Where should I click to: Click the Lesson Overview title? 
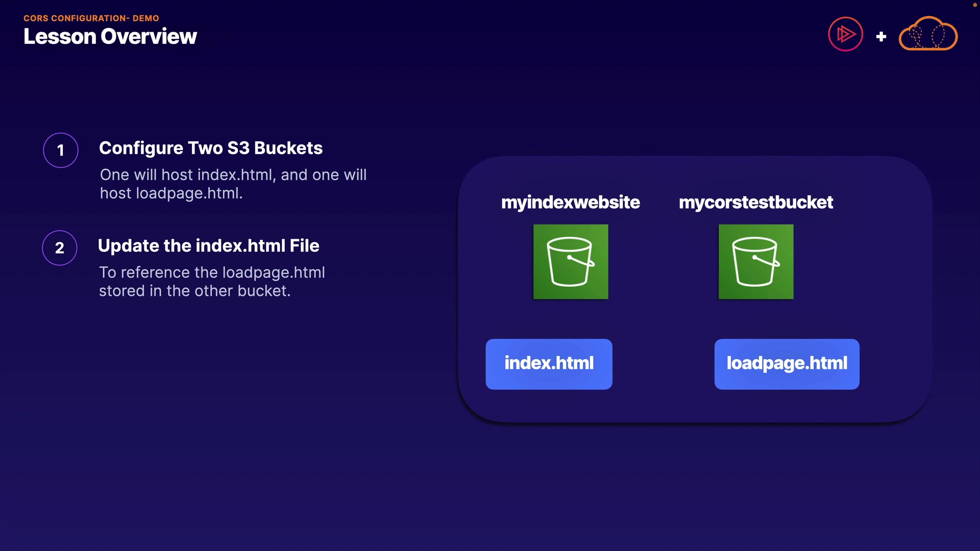110,37
